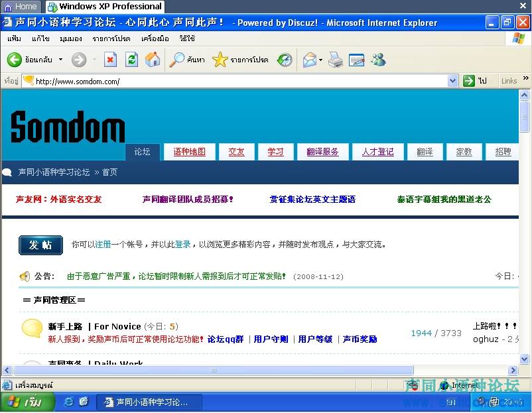The width and height of the screenshot is (532, 413).
Task: Open the Windows Start (เริ่ม) button
Action: [x=27, y=402]
